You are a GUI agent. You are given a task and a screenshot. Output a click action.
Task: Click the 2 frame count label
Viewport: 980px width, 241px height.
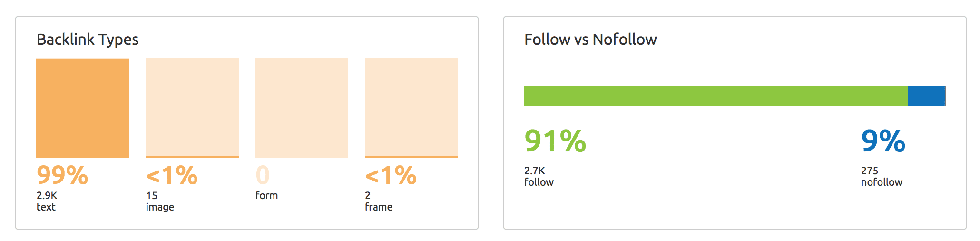(x=368, y=195)
